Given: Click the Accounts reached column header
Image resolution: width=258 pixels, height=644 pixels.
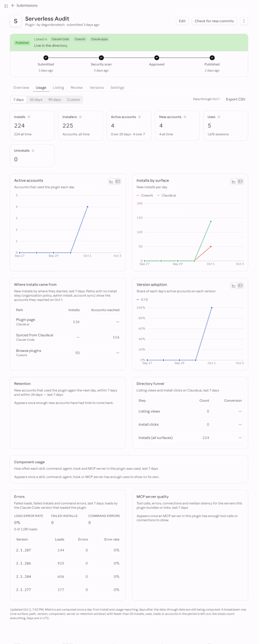Looking at the screenshot, I should pos(105,310).
